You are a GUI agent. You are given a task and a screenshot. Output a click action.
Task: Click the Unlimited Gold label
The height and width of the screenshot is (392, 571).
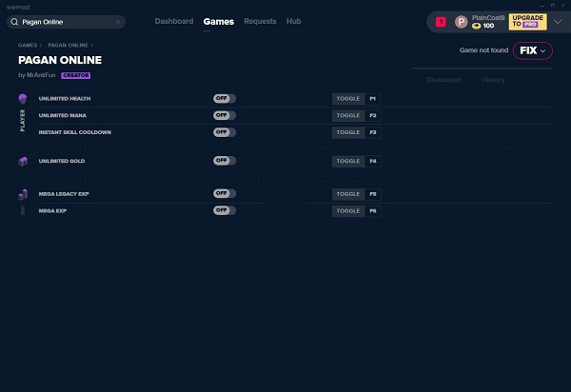62,161
